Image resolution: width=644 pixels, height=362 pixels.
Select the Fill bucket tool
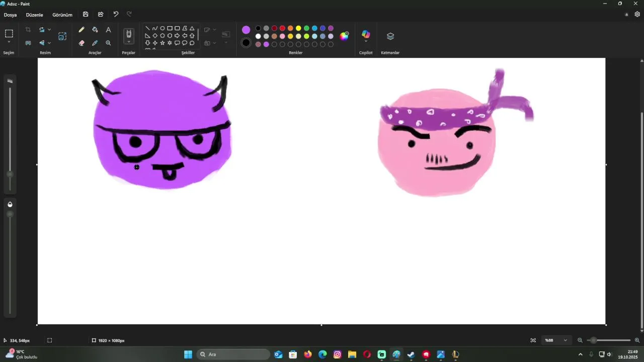point(95,30)
